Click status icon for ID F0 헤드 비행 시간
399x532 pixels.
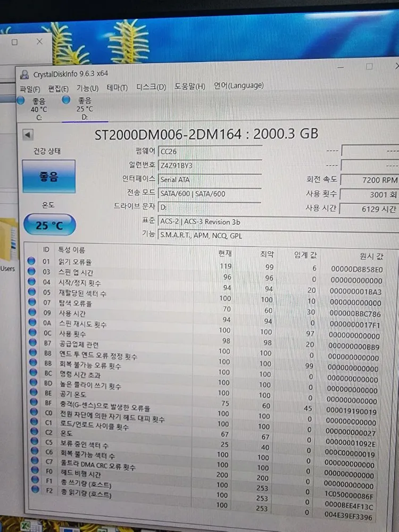coord(35,470)
